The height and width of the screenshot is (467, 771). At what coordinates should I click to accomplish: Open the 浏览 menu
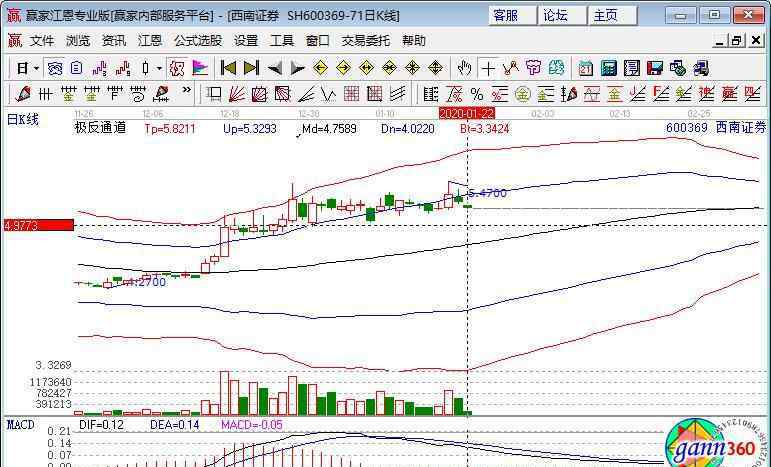78,41
